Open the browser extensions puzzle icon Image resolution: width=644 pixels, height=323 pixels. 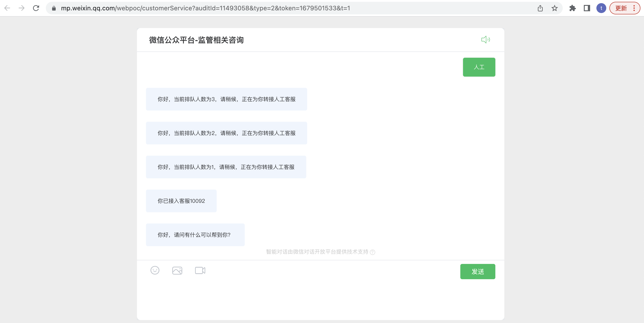point(573,8)
